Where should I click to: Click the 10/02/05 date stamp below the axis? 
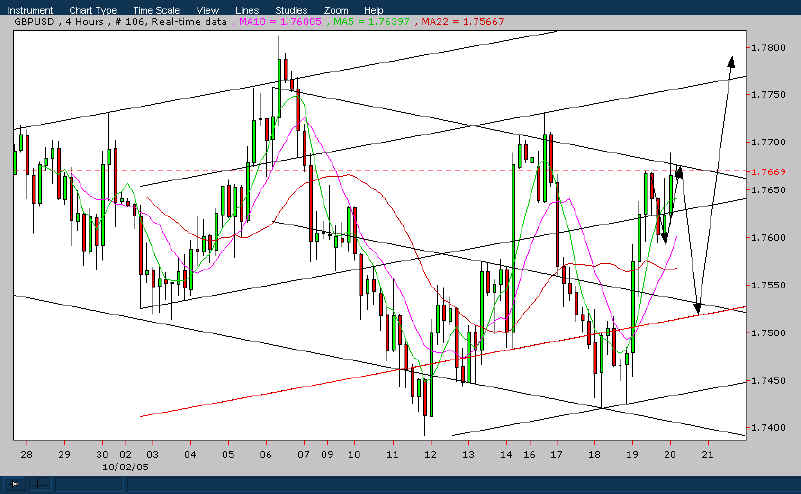(x=125, y=467)
